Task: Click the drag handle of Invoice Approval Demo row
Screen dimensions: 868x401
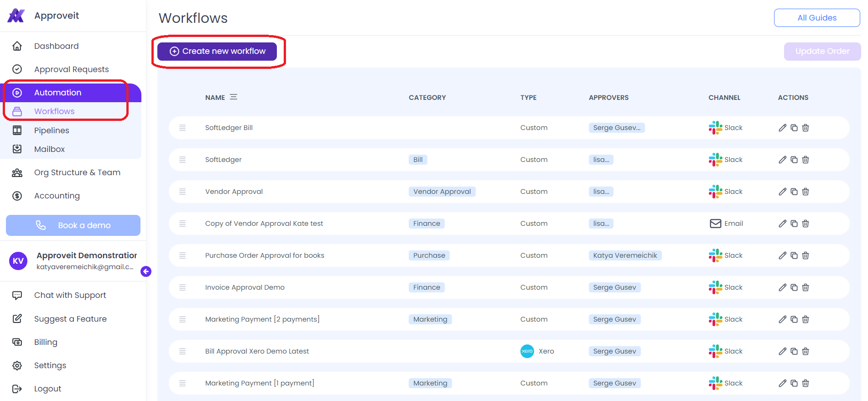Action: (x=182, y=287)
